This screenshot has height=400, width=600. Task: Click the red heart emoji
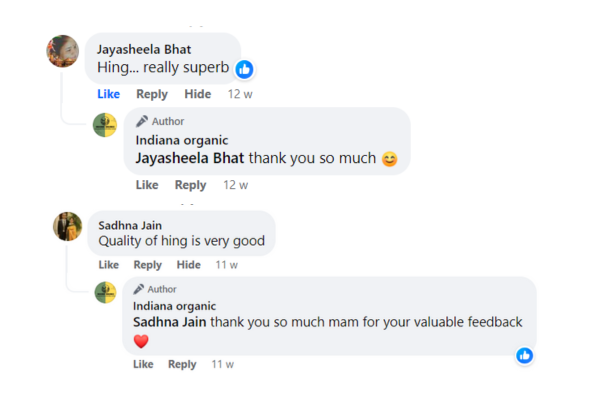click(x=141, y=341)
